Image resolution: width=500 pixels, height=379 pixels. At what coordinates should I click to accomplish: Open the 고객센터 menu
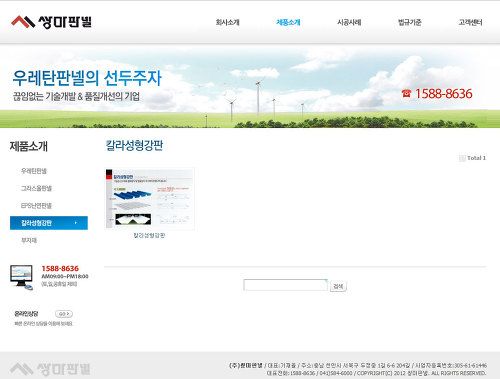470,22
